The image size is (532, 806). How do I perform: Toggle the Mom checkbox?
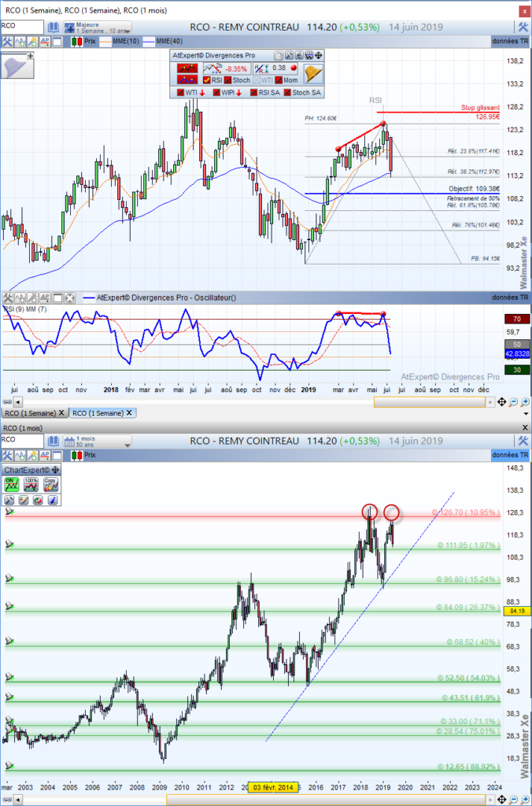279,80
